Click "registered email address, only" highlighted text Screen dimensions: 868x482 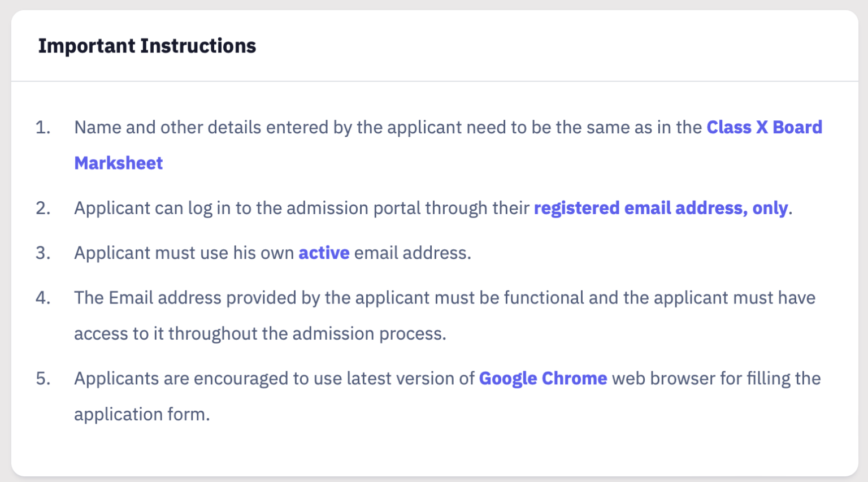pyautogui.click(x=661, y=208)
